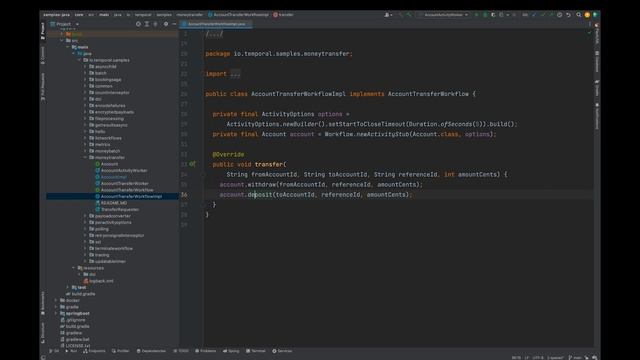Open the user account dropdown in toolbar
The image size is (640, 360).
[x=388, y=15]
